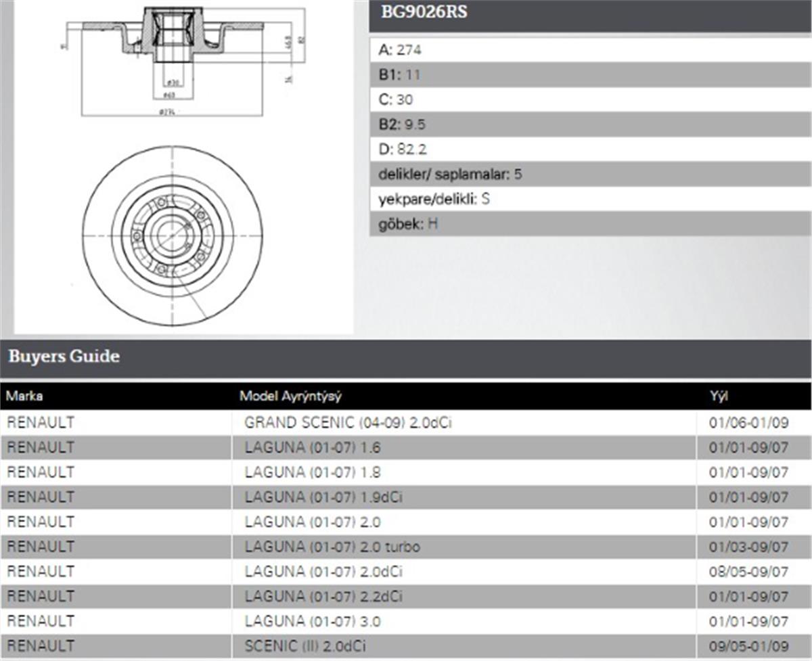The image size is (812, 661).
Task: Click the Marka column header
Action: 24,396
